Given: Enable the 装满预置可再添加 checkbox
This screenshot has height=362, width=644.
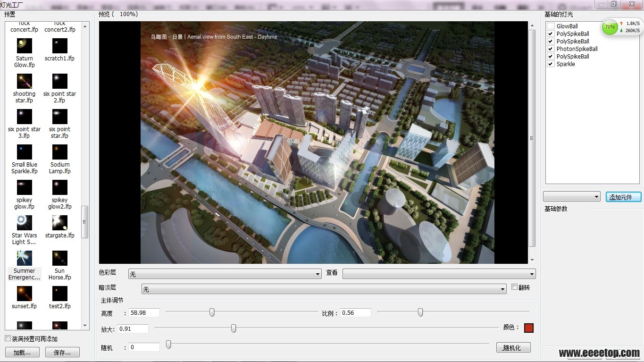Looking at the screenshot, I should point(8,338).
